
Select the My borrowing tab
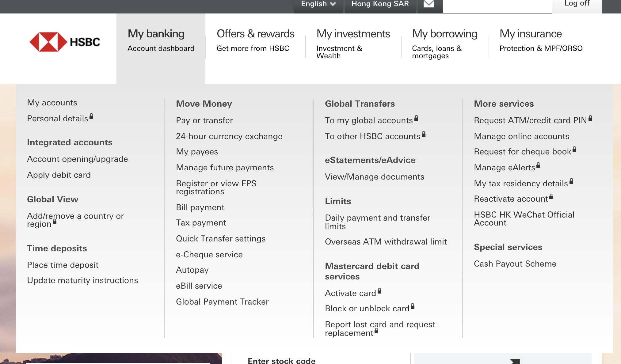444,34
